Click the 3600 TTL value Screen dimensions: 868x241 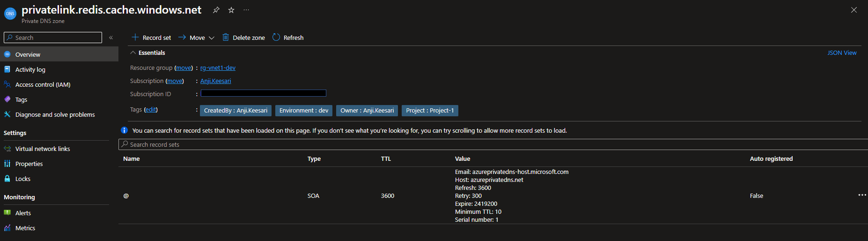click(388, 196)
